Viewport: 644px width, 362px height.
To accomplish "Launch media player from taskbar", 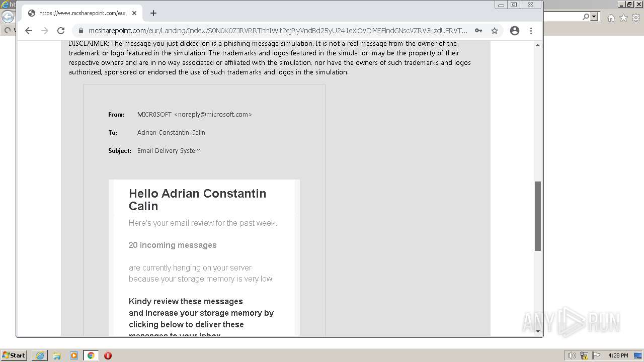I will click(x=74, y=355).
